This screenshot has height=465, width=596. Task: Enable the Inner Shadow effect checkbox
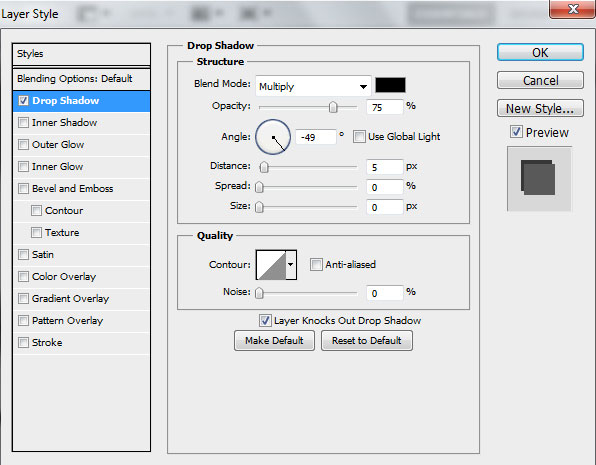click(23, 122)
